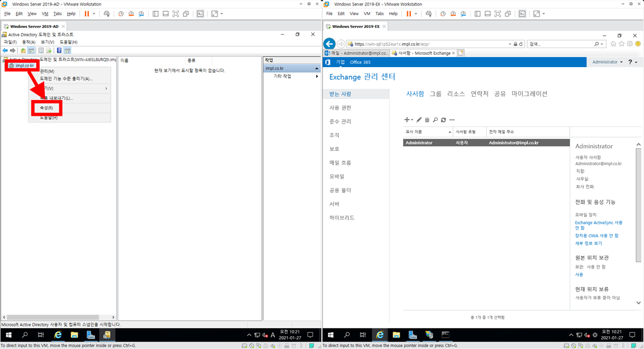The height and width of the screenshot is (349, 644).
Task: Switch to the 그룹 tab in Exchange
Action: click(x=435, y=94)
